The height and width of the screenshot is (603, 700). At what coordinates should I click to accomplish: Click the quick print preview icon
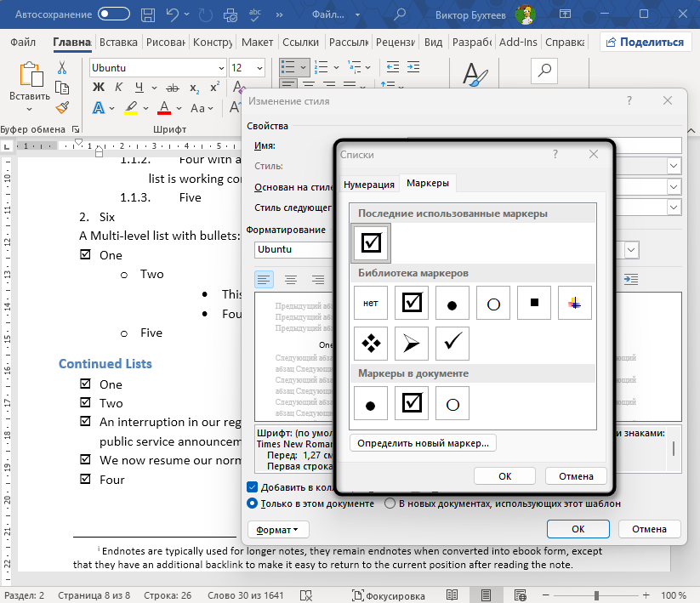click(230, 14)
